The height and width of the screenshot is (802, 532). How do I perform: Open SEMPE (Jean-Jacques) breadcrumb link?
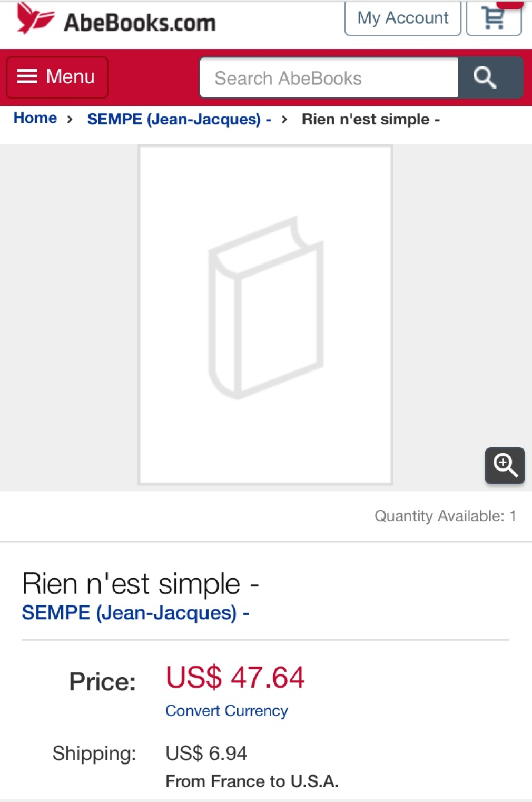[179, 119]
